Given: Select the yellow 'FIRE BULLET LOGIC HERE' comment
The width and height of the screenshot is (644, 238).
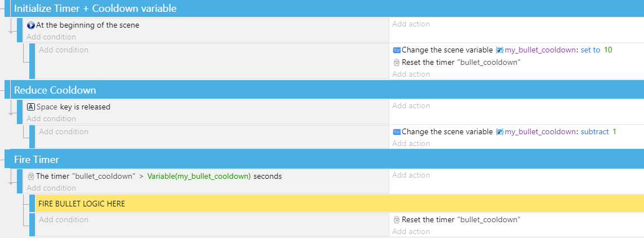Looking at the screenshot, I should point(340,204).
